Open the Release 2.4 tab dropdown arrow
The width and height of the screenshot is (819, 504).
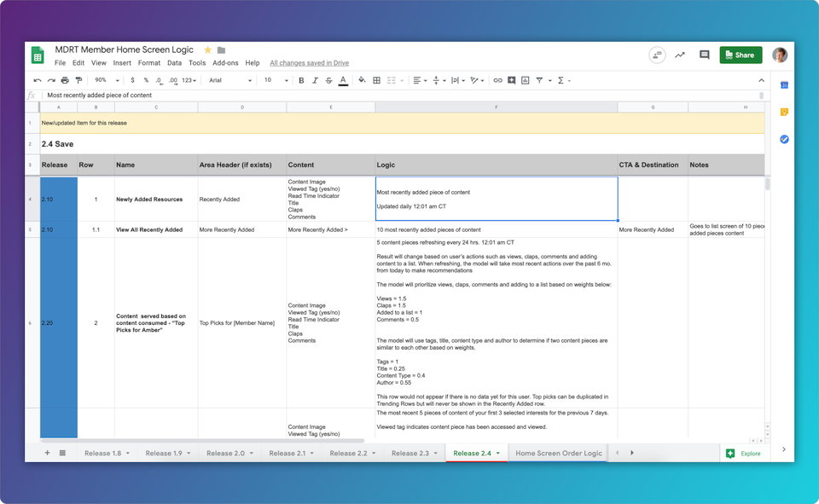(498, 454)
